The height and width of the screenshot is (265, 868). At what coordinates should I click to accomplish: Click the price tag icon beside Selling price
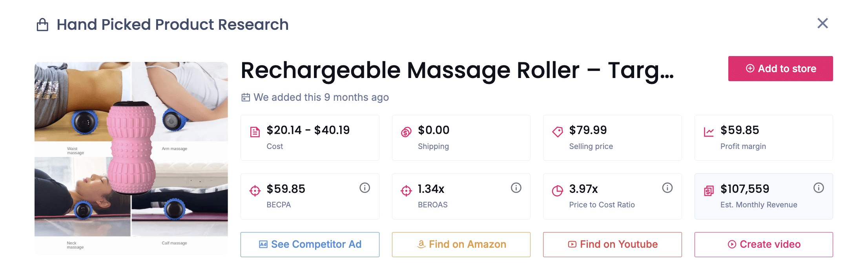(558, 132)
